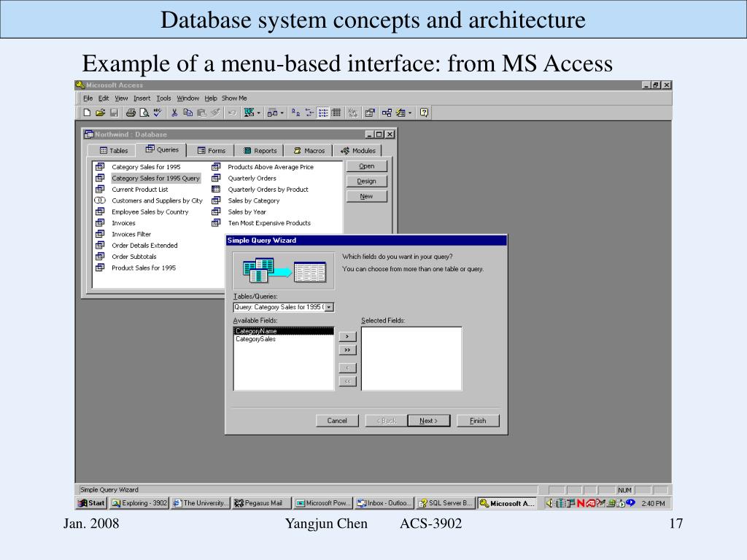Screen dimensions: 747x560
Task: Select the Quarterly Orders by Product query
Action: coord(260,190)
